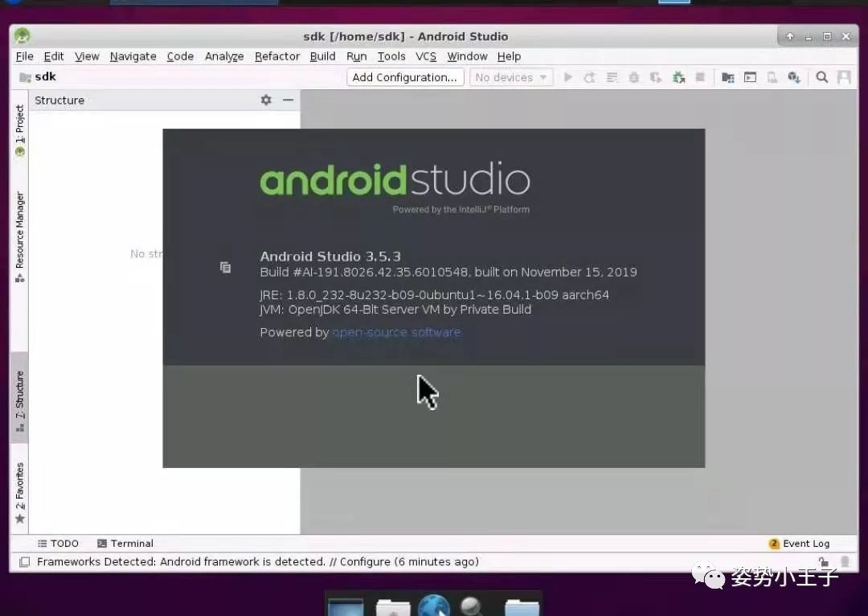
Task: Open the Project side tab
Action: pyautogui.click(x=20, y=131)
